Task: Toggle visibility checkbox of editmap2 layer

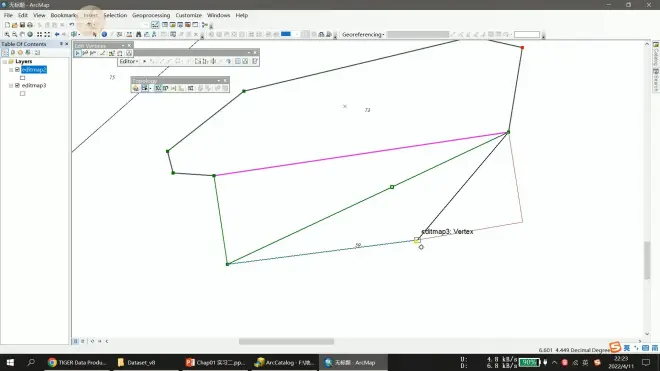Action: [x=17, y=69]
